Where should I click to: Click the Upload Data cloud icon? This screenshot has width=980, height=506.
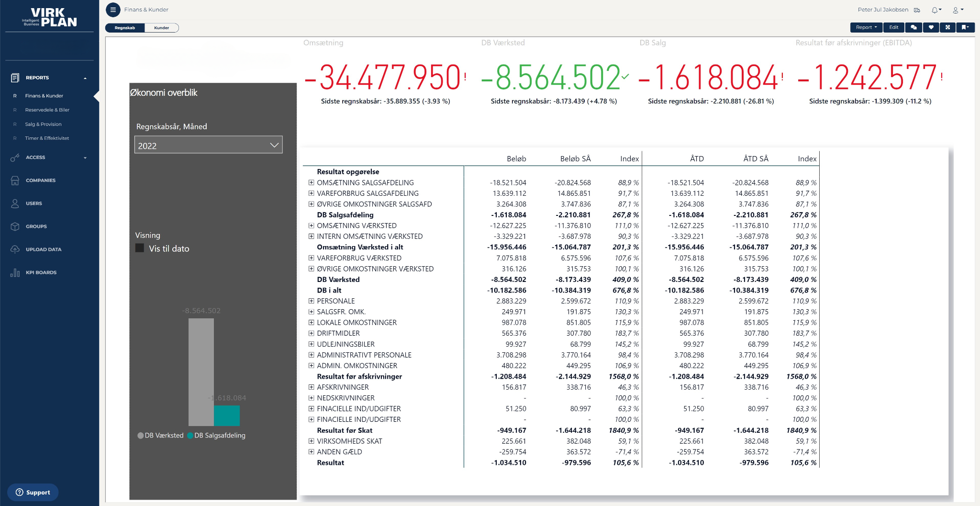[x=15, y=249]
